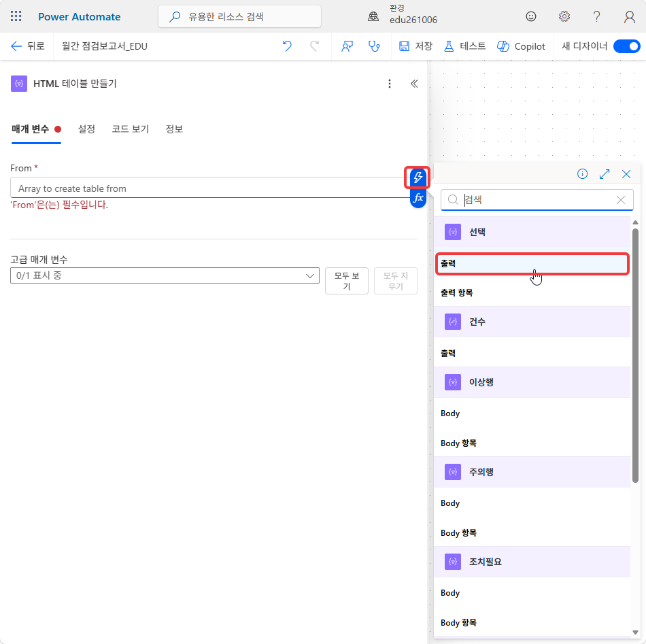646x644 pixels.
Task: Focus the 유용한 리소스 검색 search box
Action: click(239, 16)
